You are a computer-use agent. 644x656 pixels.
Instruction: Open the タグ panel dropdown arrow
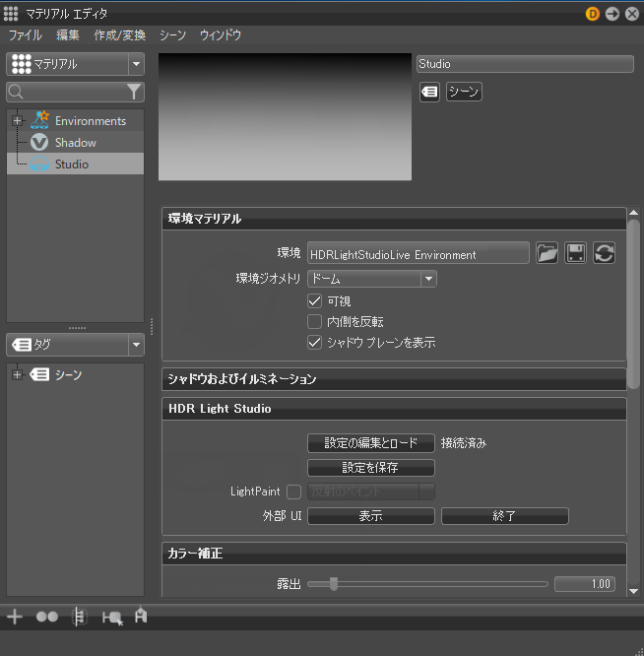tap(136, 345)
